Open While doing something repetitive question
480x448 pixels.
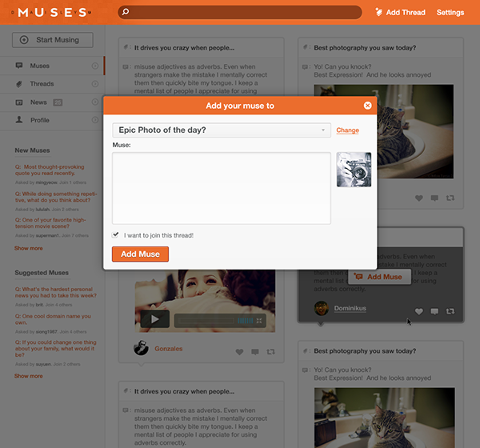pos(56,197)
